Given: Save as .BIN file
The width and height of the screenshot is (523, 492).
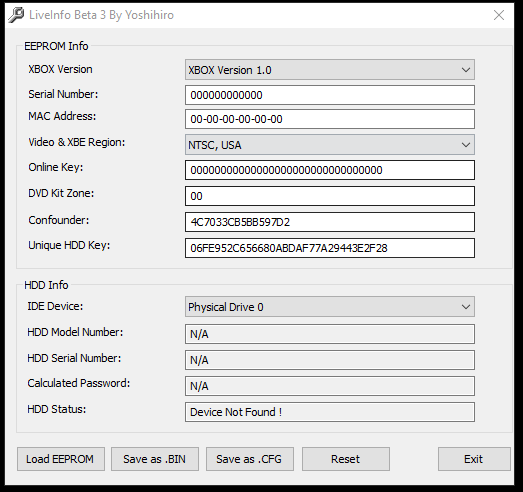Looking at the screenshot, I should coord(155,459).
